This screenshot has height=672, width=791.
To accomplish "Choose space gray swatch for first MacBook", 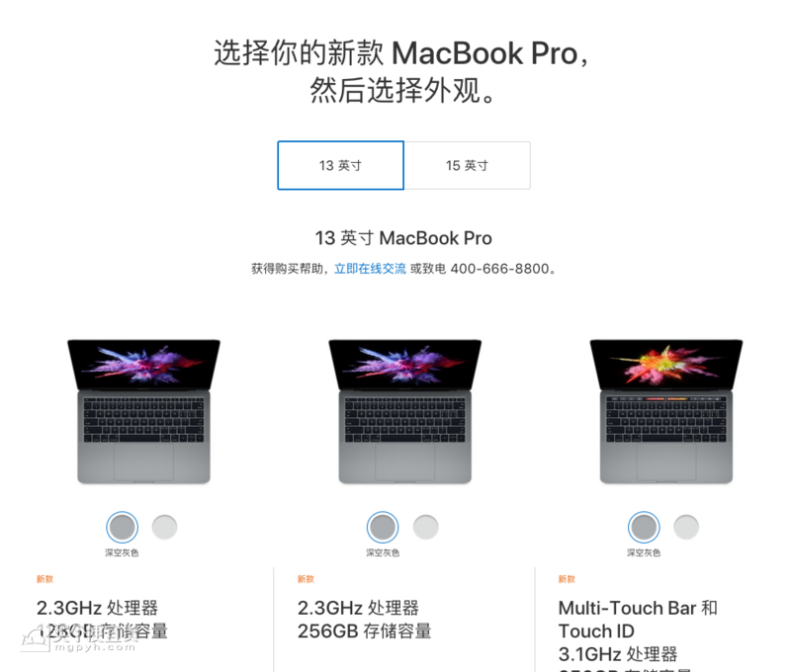I will 122,528.
